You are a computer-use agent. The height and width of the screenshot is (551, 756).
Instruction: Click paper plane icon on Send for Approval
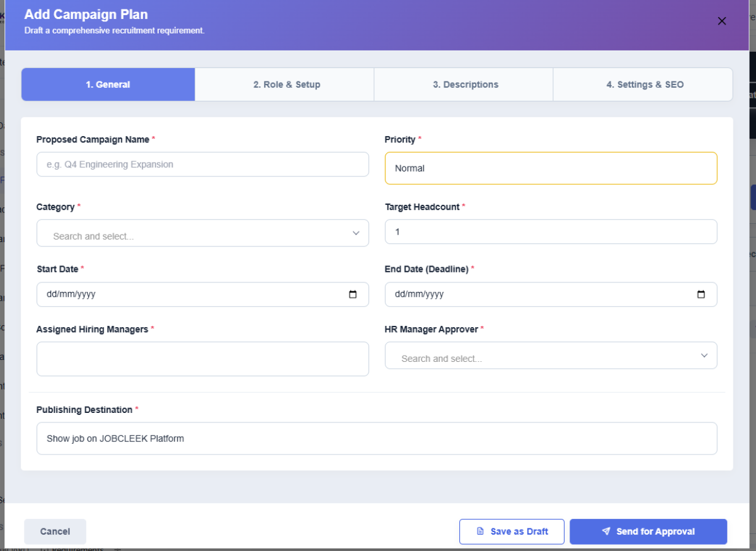[x=606, y=531]
